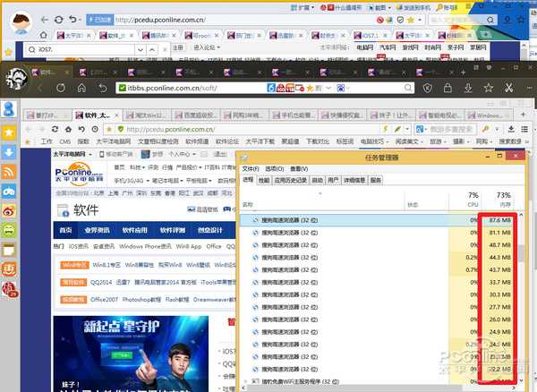The height and width of the screenshot is (392, 537).
Task: Switch to the 详细信息 tab in Task Manager
Action: pyautogui.click(x=354, y=180)
